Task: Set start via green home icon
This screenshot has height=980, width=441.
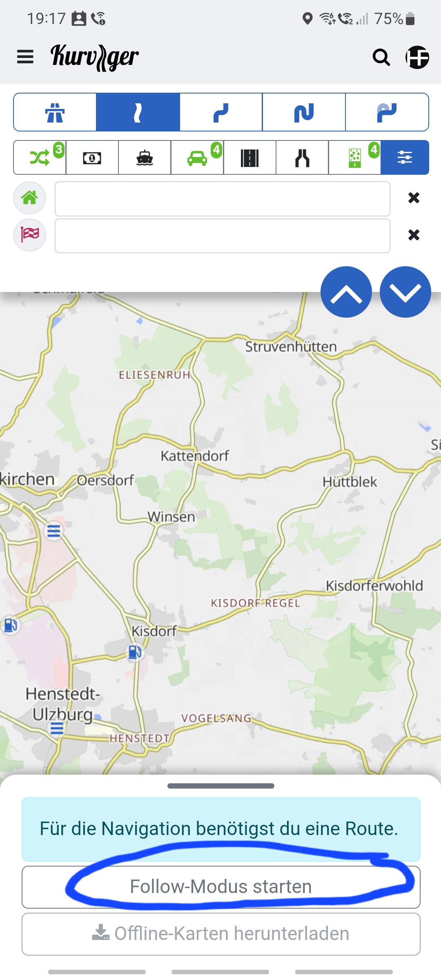Action: (x=30, y=198)
